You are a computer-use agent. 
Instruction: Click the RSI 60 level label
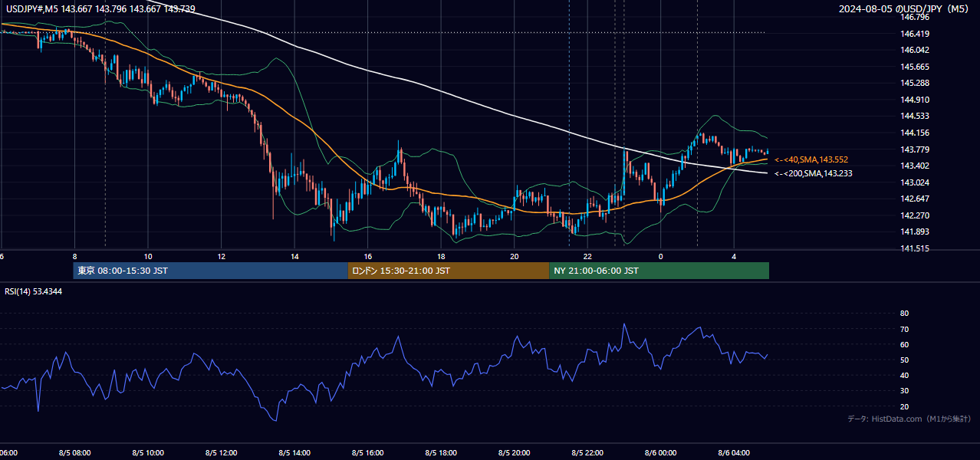click(x=904, y=344)
